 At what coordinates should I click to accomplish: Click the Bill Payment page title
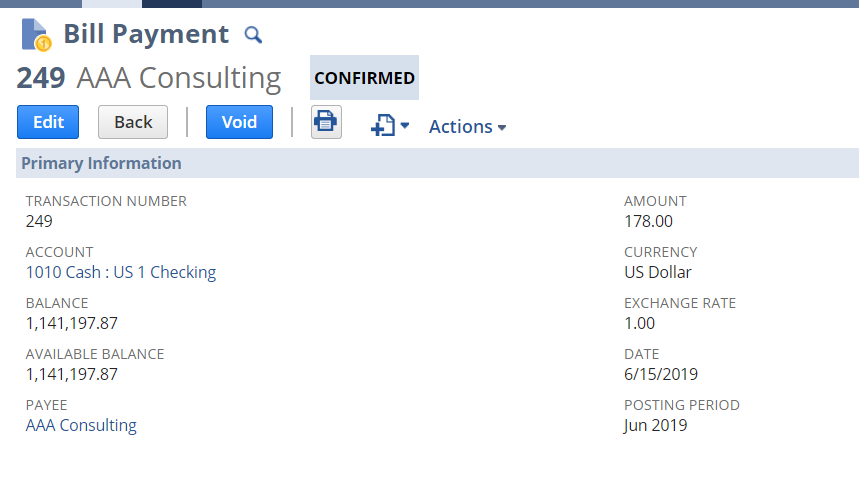pyautogui.click(x=146, y=34)
